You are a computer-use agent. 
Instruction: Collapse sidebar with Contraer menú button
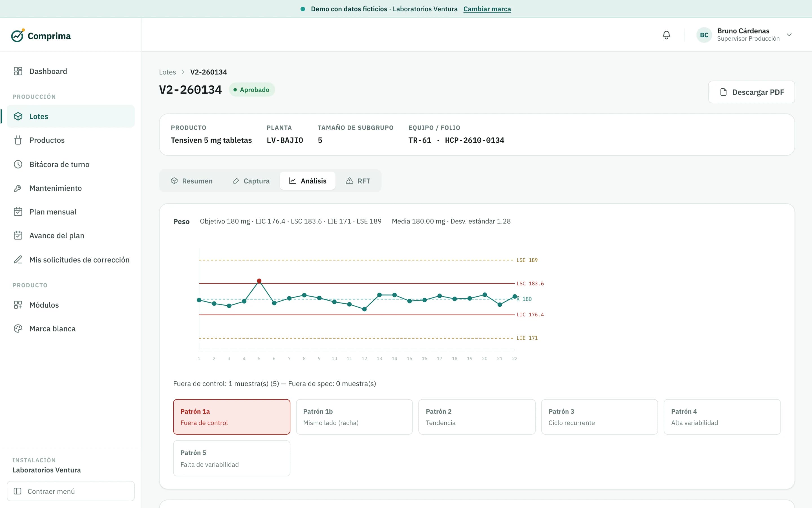click(71, 491)
